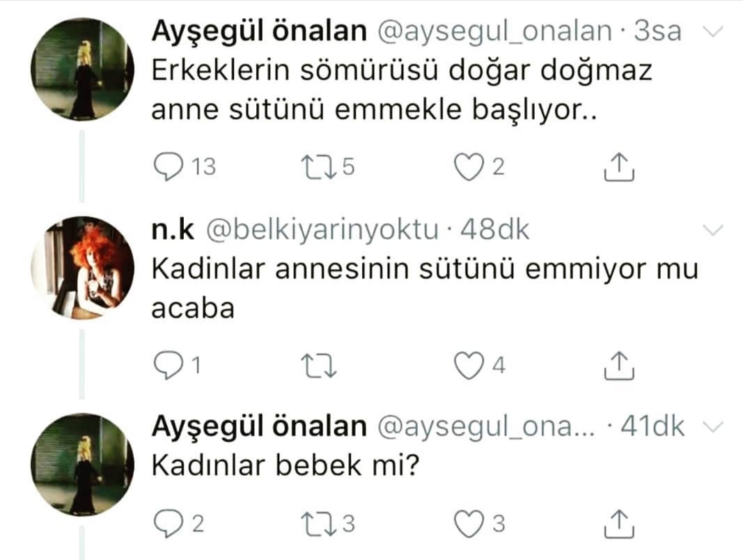View n.k's red-haired profile picture
Image resolution: width=743 pixels, height=560 pixels.
(x=82, y=267)
